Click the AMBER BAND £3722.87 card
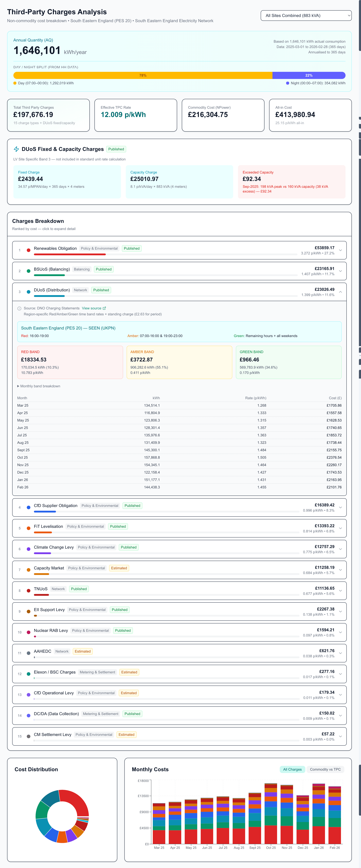The width and height of the screenshot is (361, 868). 179,362
